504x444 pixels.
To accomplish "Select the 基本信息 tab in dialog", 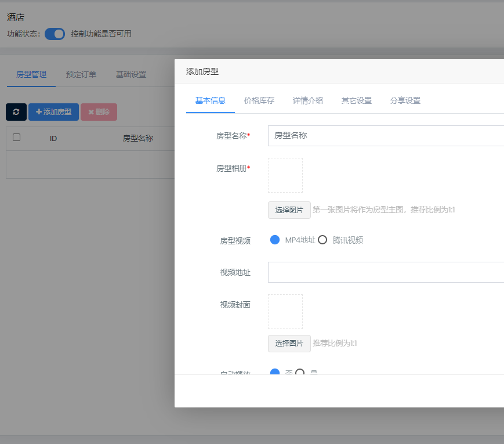I will pos(211,101).
